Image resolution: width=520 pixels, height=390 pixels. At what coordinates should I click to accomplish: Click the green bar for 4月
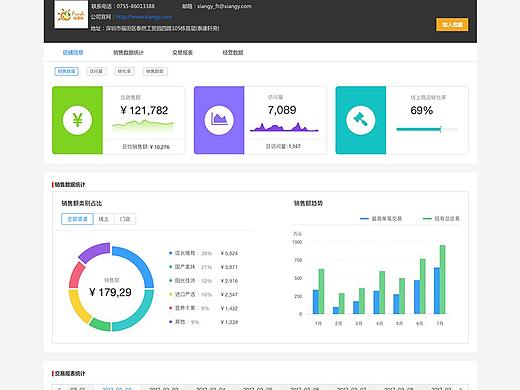point(382,293)
